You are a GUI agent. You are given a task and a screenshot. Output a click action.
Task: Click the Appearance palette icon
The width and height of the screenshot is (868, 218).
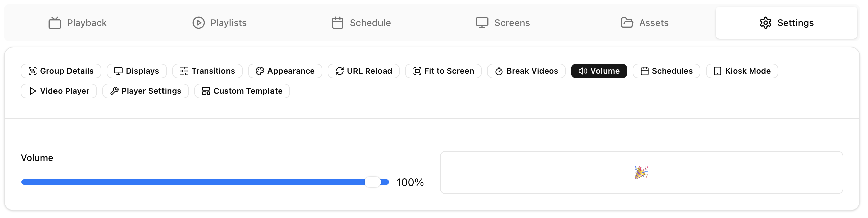pyautogui.click(x=260, y=71)
